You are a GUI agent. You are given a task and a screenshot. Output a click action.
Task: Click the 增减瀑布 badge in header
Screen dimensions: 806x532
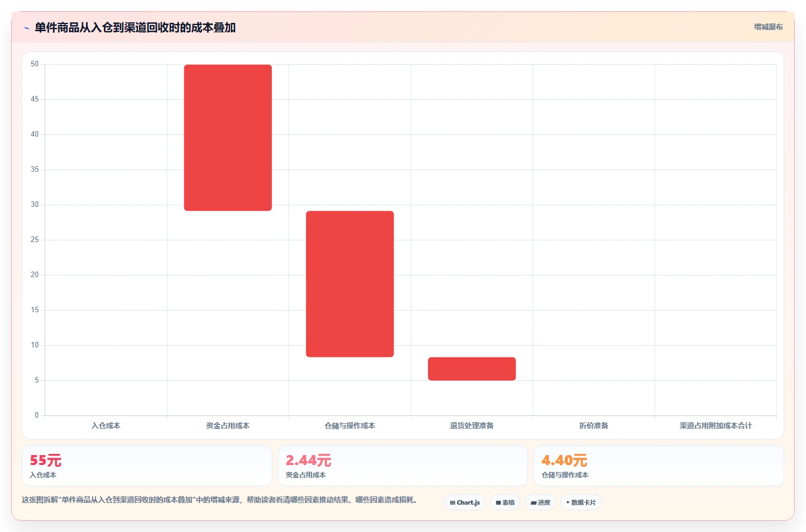(768, 27)
